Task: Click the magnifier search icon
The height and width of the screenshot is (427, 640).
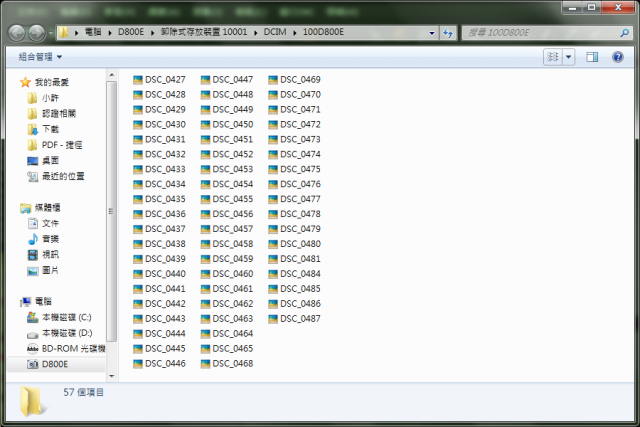Action: 624,33
